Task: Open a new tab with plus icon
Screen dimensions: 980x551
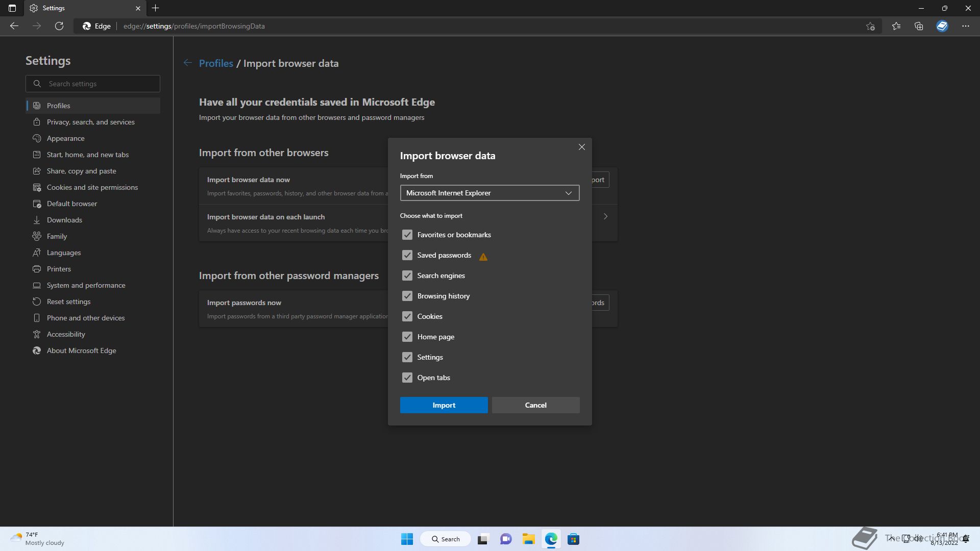Action: click(156, 8)
